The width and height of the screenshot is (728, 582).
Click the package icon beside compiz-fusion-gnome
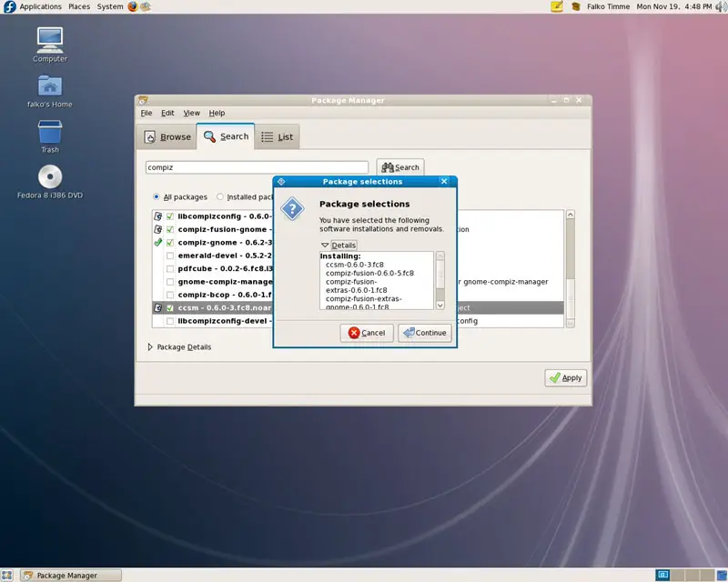(157, 229)
